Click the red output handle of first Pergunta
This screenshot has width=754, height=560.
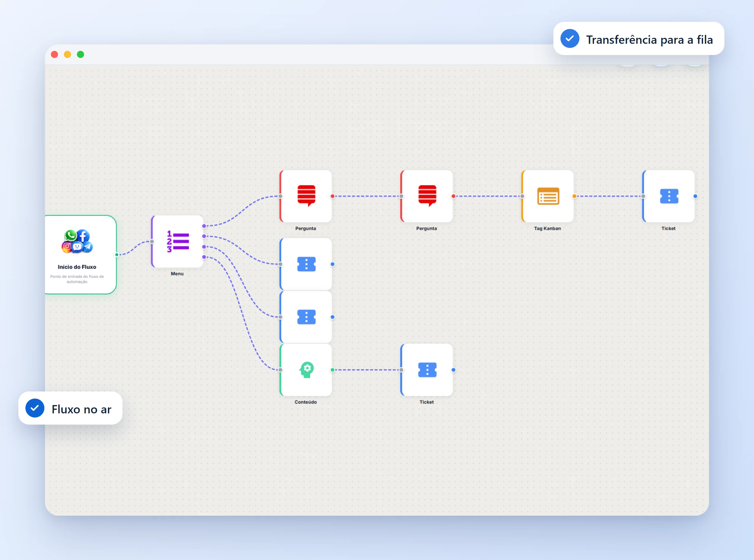click(332, 196)
